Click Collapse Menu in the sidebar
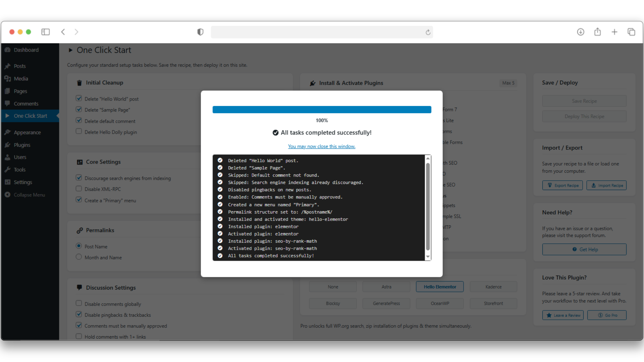Viewport: 644px width, 362px height. click(29, 194)
